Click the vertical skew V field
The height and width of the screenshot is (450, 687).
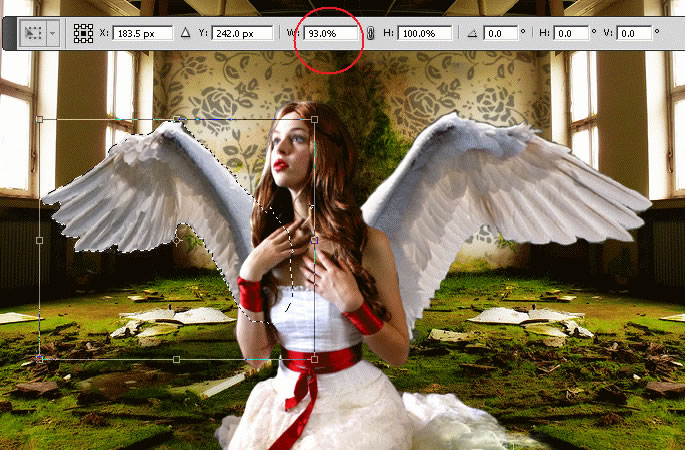(634, 33)
